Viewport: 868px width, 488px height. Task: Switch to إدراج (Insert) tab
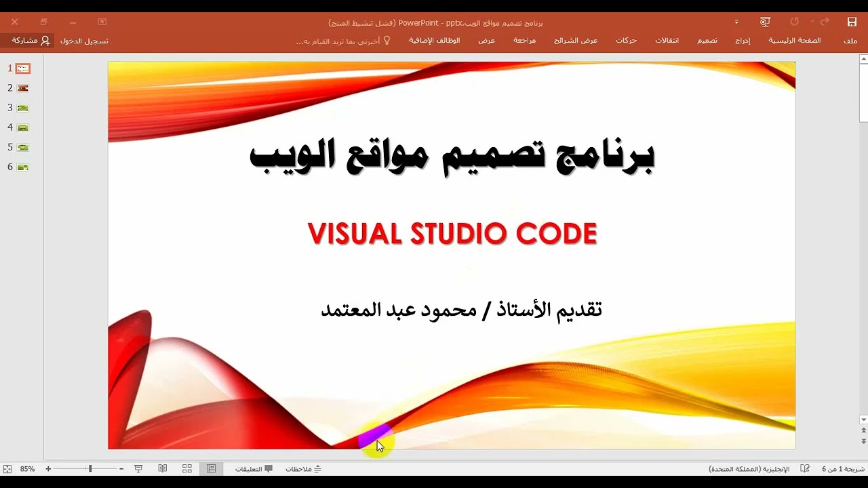coord(743,41)
